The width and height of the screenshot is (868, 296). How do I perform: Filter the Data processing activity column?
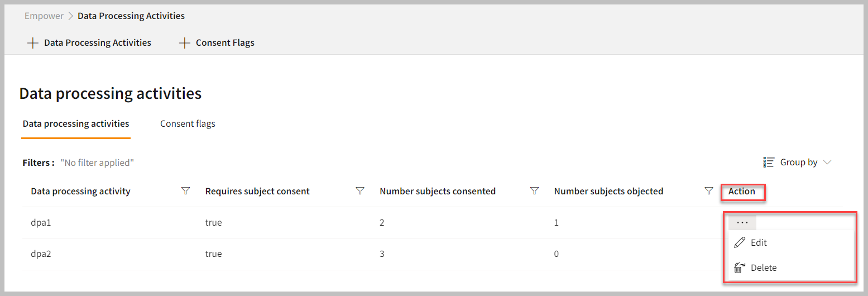point(186,191)
